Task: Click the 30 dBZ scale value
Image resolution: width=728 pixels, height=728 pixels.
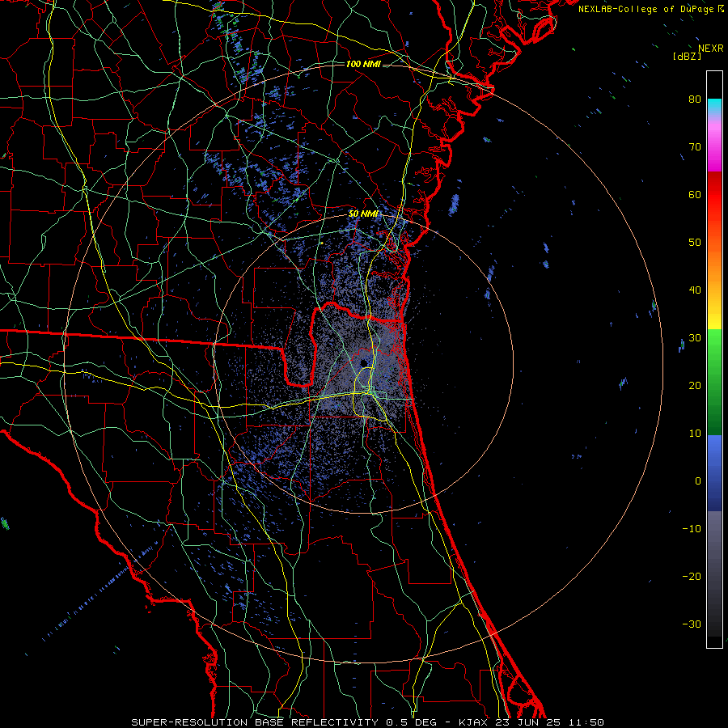Action: point(695,337)
